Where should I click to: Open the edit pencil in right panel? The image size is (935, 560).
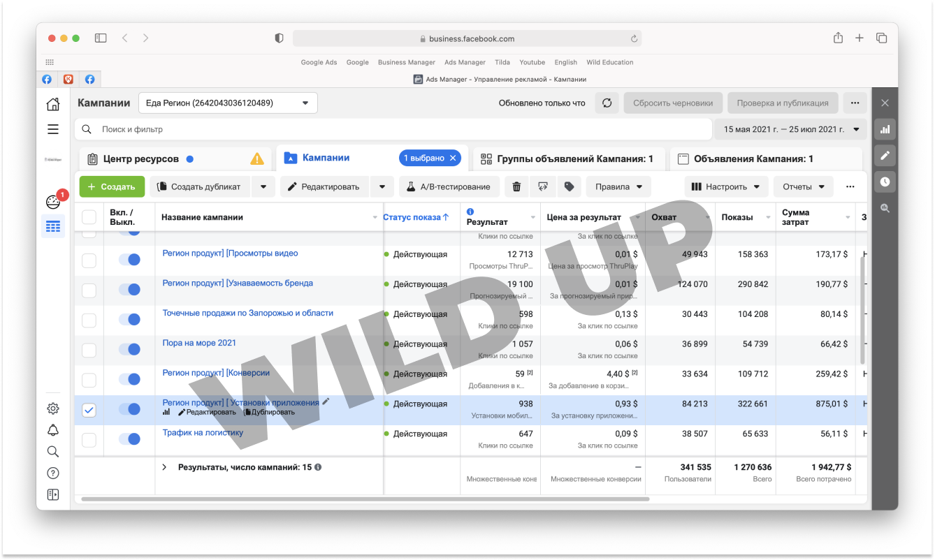[x=885, y=155]
